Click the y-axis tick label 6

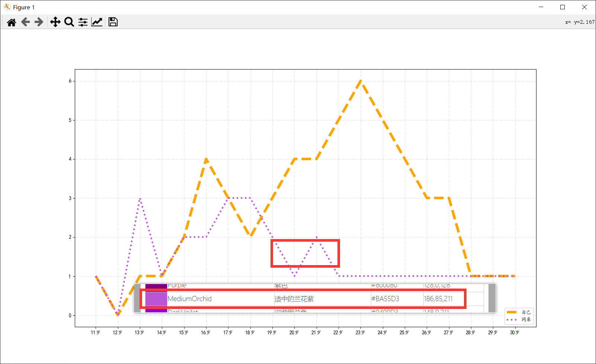pyautogui.click(x=70, y=81)
